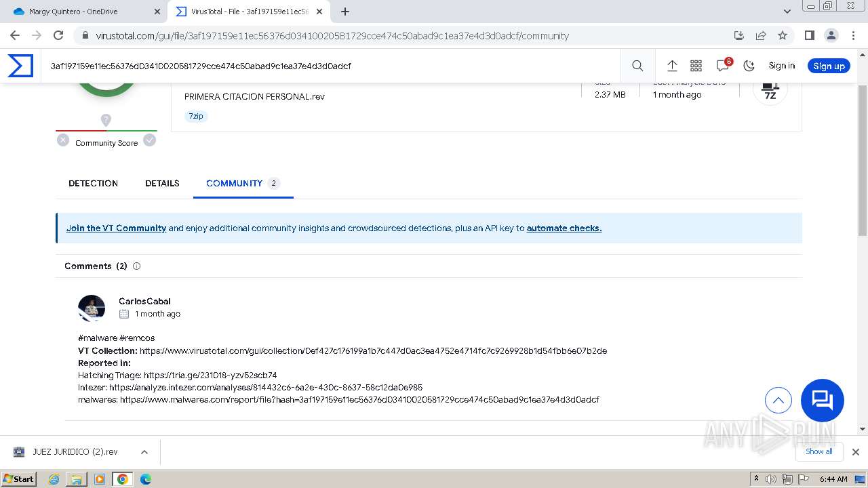Open Join the VT Community link
The width and height of the screenshot is (868, 488).
click(116, 228)
